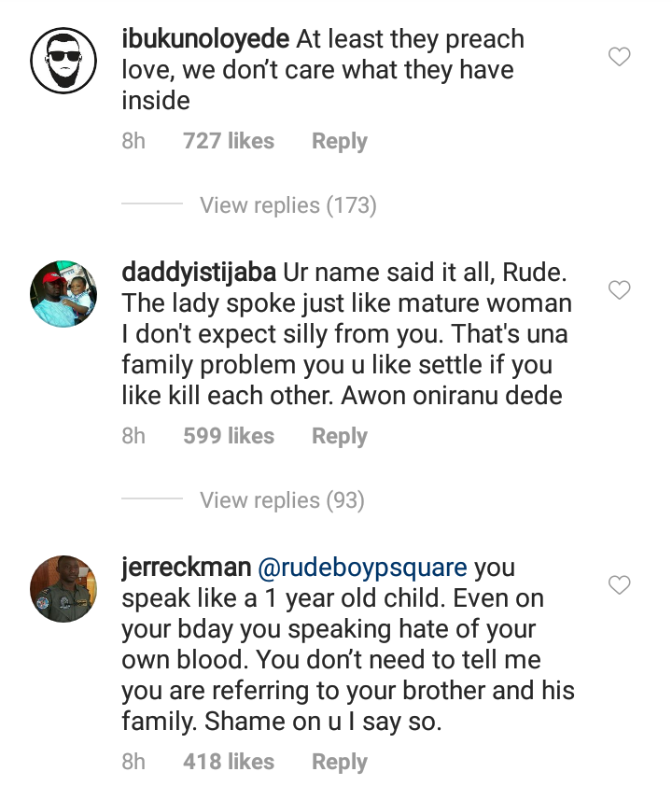Reply to jerreckman's comment
This screenshot has height=800, width=672.
[339, 762]
